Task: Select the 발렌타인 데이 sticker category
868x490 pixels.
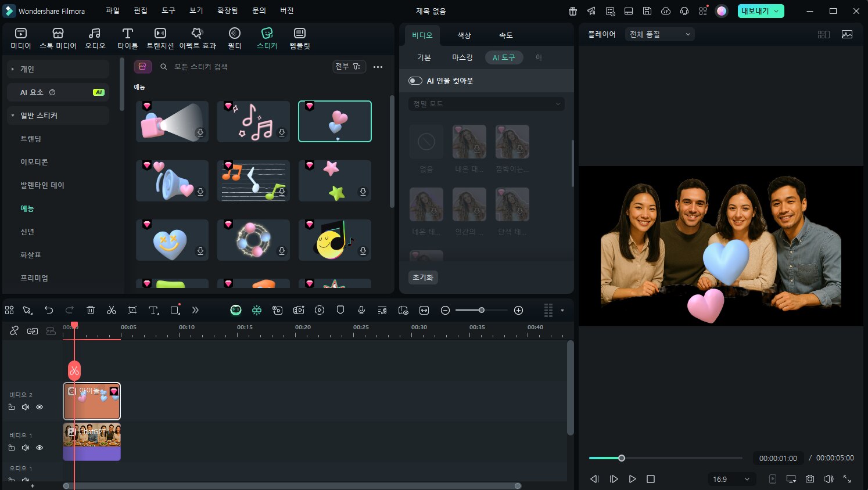Action: point(42,185)
